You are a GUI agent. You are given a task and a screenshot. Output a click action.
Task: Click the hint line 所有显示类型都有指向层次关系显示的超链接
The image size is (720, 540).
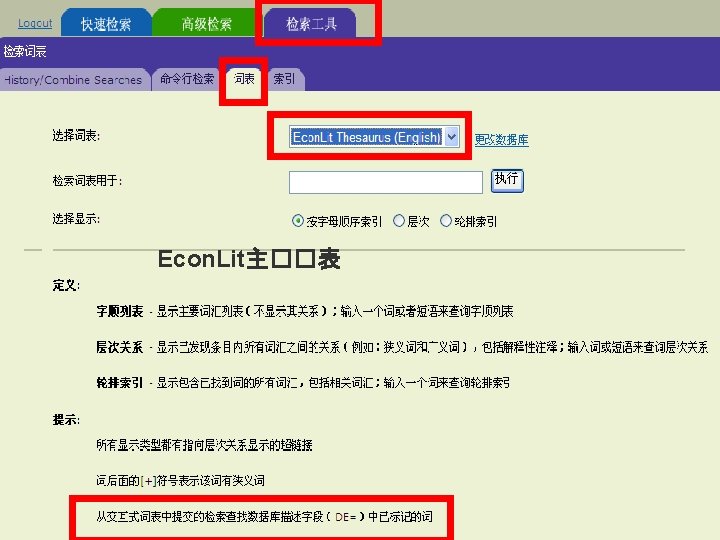tap(204, 445)
